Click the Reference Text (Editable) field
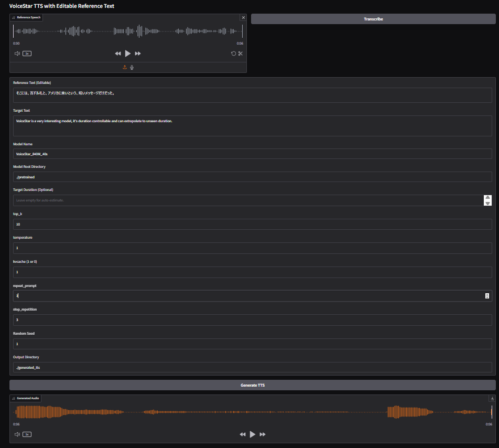Screen dimensions: 499x448 click(252, 95)
